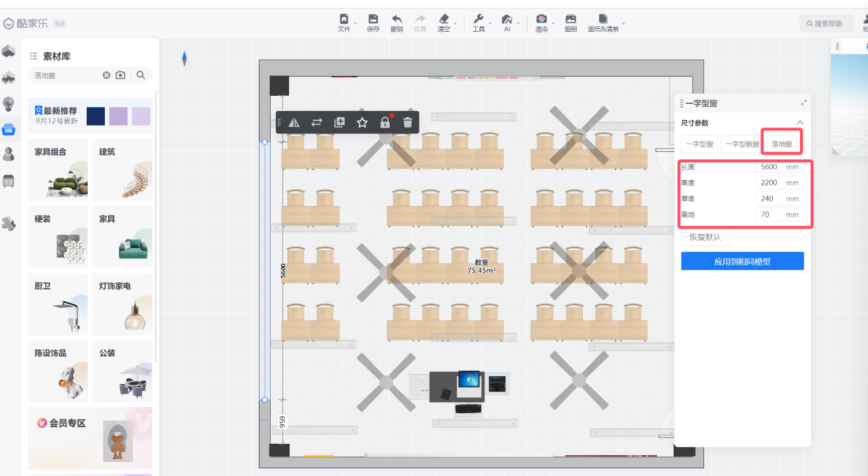Click the 离地 value field showing 70

click(x=779, y=215)
